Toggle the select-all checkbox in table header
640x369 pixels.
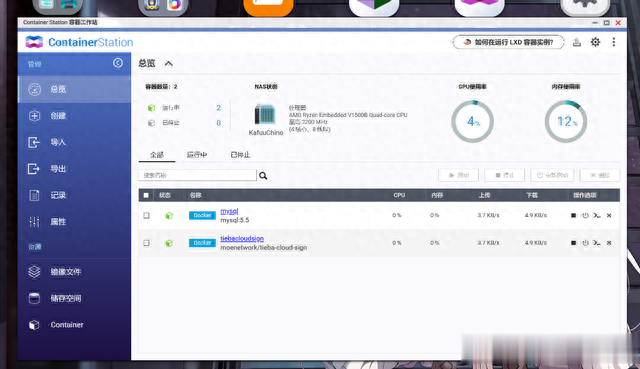tap(146, 195)
